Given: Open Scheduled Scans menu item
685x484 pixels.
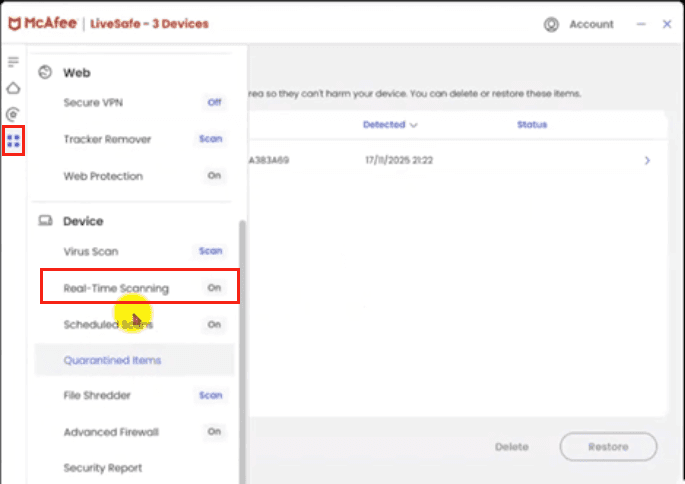Looking at the screenshot, I should (108, 325).
